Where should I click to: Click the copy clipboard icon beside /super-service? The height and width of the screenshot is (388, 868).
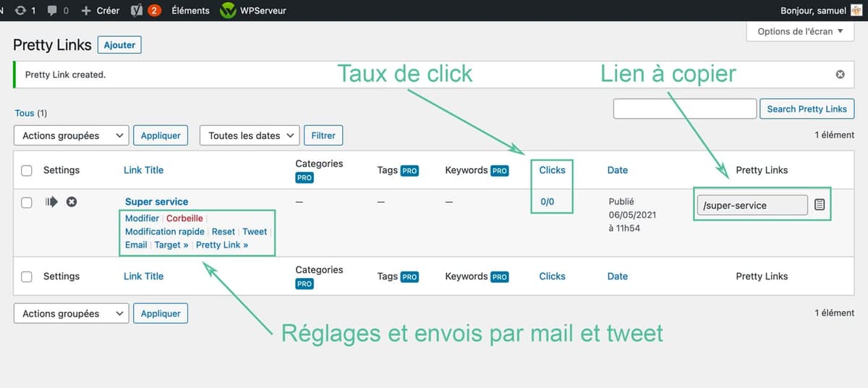pyautogui.click(x=819, y=205)
